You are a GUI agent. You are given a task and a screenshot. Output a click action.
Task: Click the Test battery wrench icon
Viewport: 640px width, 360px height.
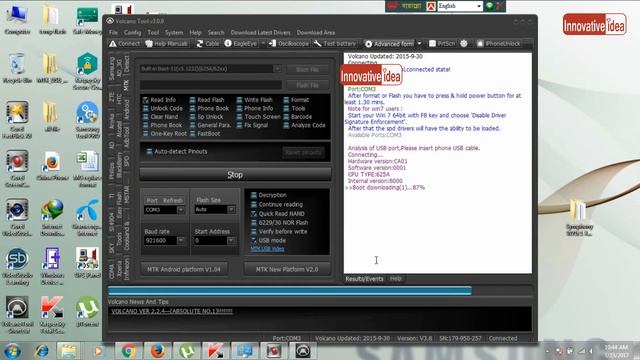coord(317,44)
